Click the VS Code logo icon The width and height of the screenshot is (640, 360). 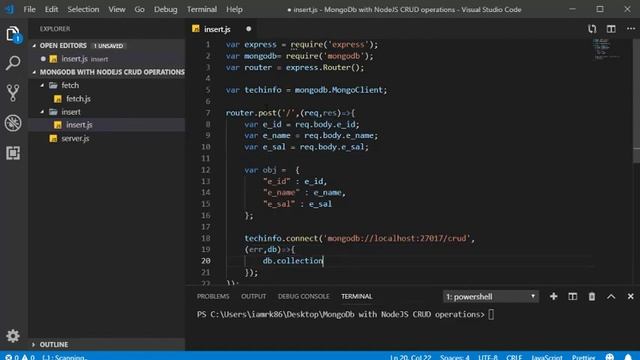(x=9, y=9)
